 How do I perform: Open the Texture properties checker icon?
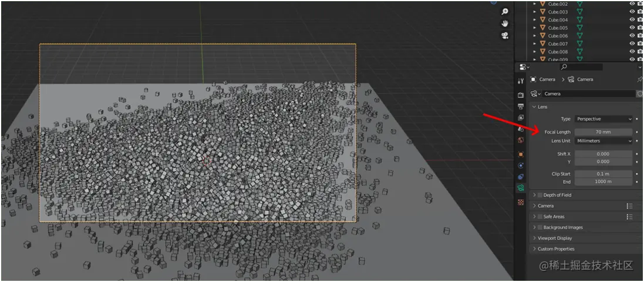coord(521,202)
